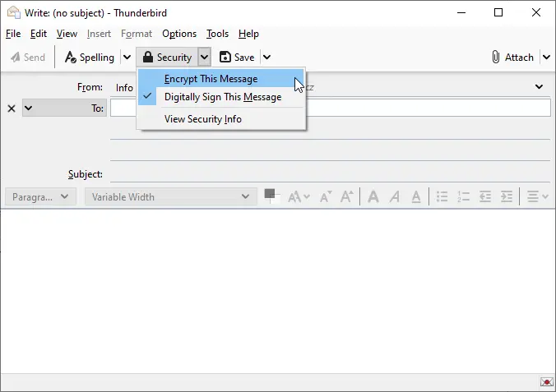This screenshot has height=392, width=556.
Task: Outdent the text
Action: [x=485, y=196]
